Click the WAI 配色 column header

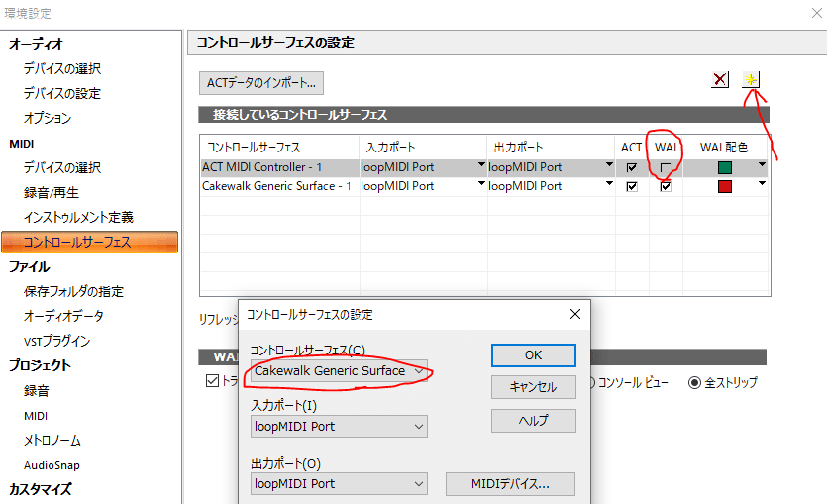[725, 148]
